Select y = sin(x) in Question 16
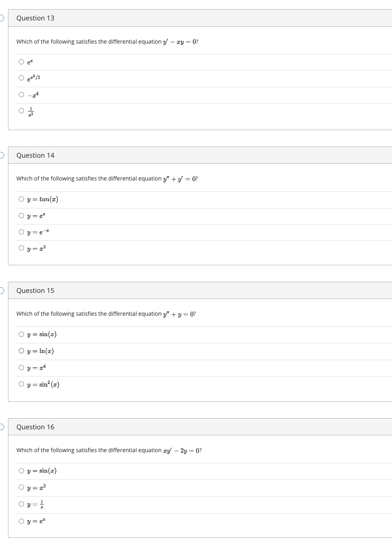392x553 pixels. click(x=21, y=470)
